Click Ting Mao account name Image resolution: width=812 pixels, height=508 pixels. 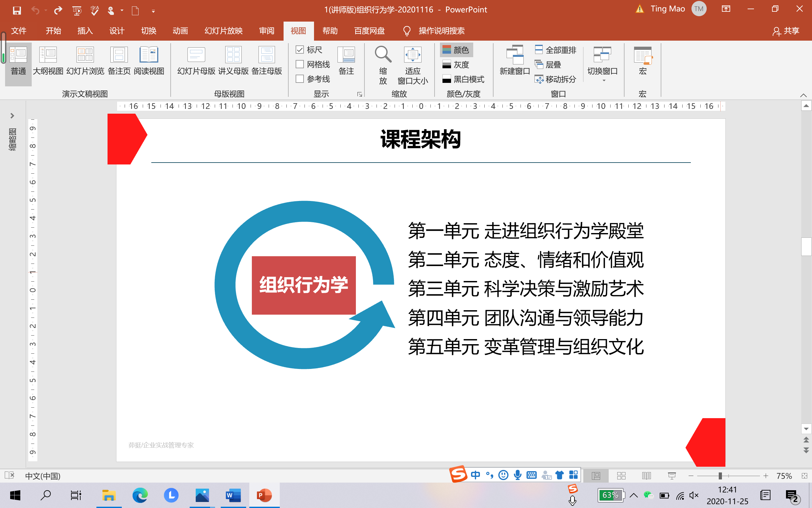(668, 9)
